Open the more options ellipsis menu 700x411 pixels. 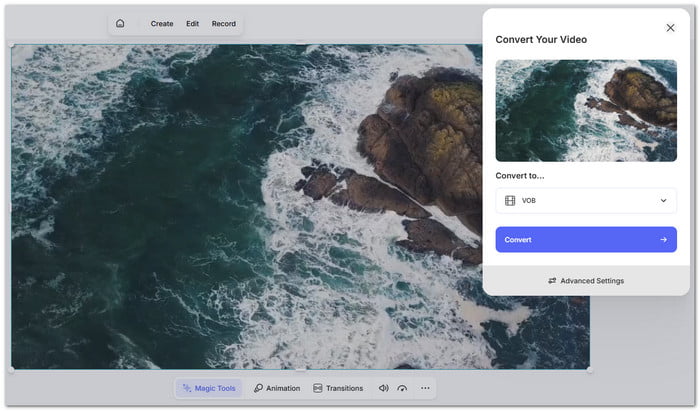(x=425, y=388)
